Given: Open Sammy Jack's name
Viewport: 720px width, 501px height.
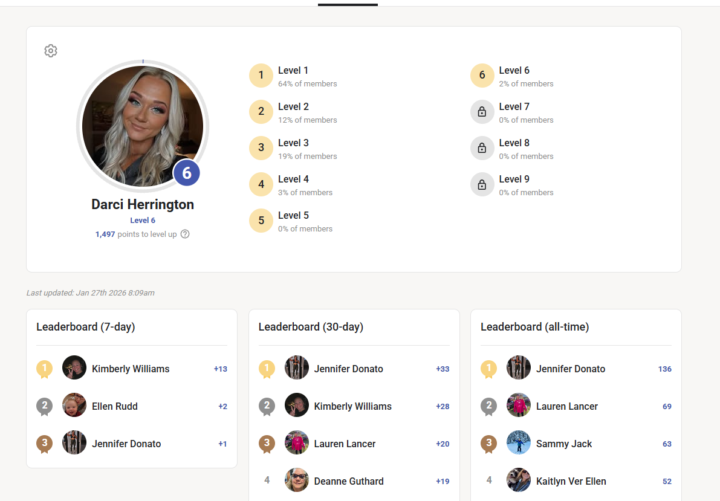Looking at the screenshot, I should tap(564, 444).
